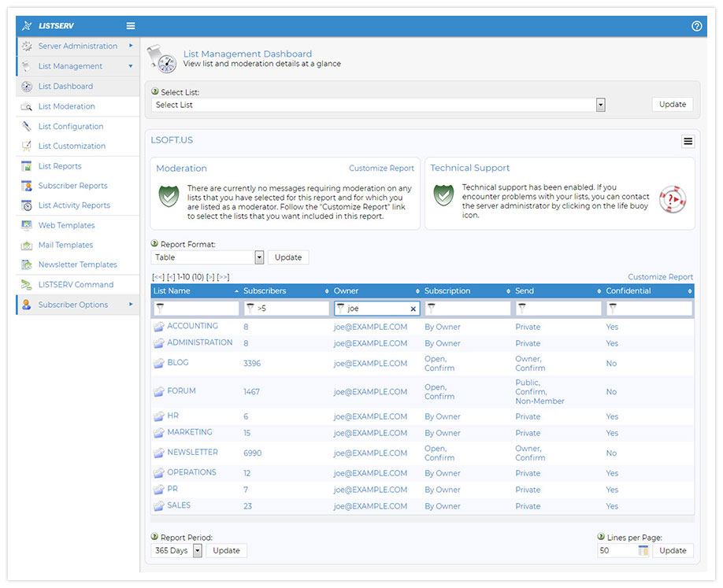Open the Select List dropdown
Screen dimensions: 723x588
coord(600,105)
